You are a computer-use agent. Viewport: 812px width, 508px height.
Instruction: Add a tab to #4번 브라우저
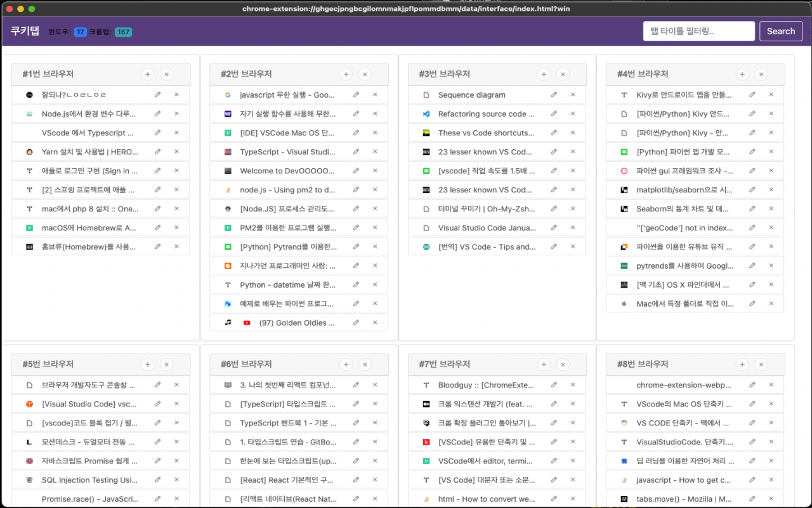(742, 74)
